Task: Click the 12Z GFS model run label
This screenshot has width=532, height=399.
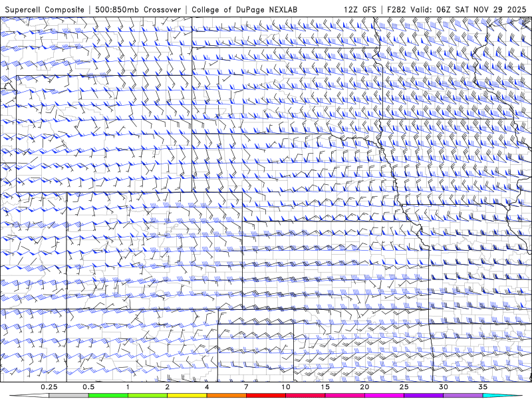Action: pos(360,9)
